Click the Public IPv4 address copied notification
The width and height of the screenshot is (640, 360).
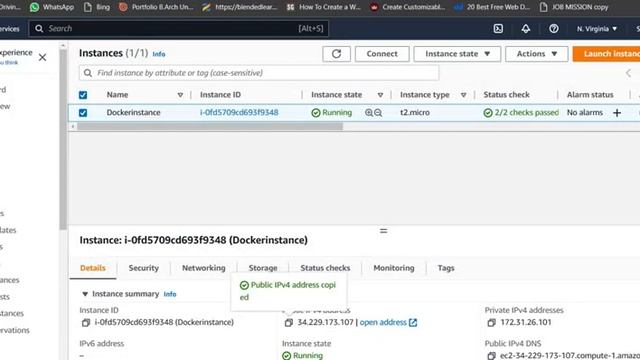click(289, 291)
